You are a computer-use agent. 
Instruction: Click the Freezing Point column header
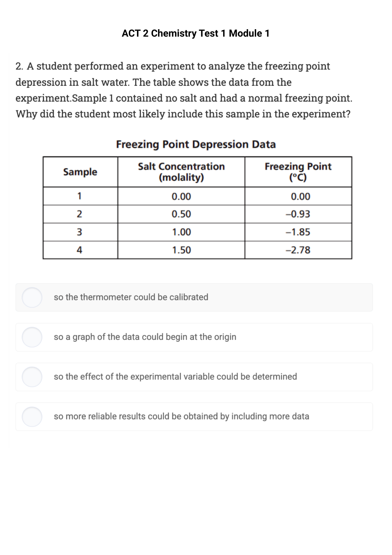[298, 171]
